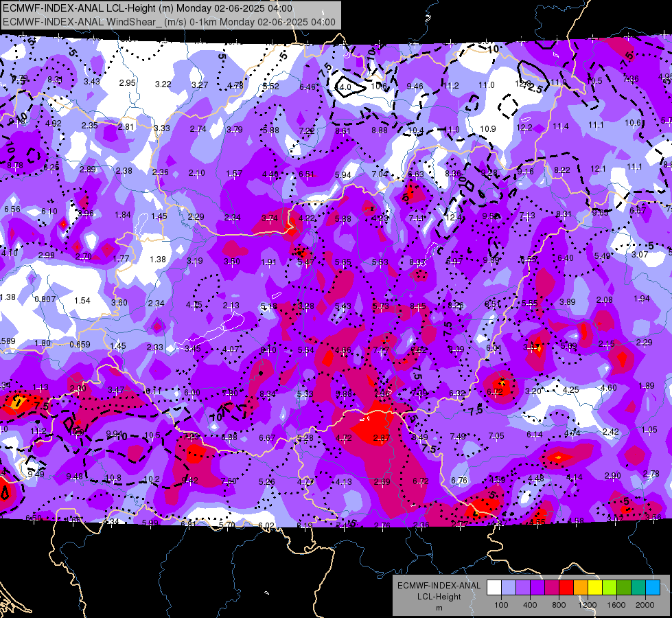Image resolution: width=672 pixels, height=618 pixels.
Task: Click the grid value '1.84'
Action: point(123,214)
